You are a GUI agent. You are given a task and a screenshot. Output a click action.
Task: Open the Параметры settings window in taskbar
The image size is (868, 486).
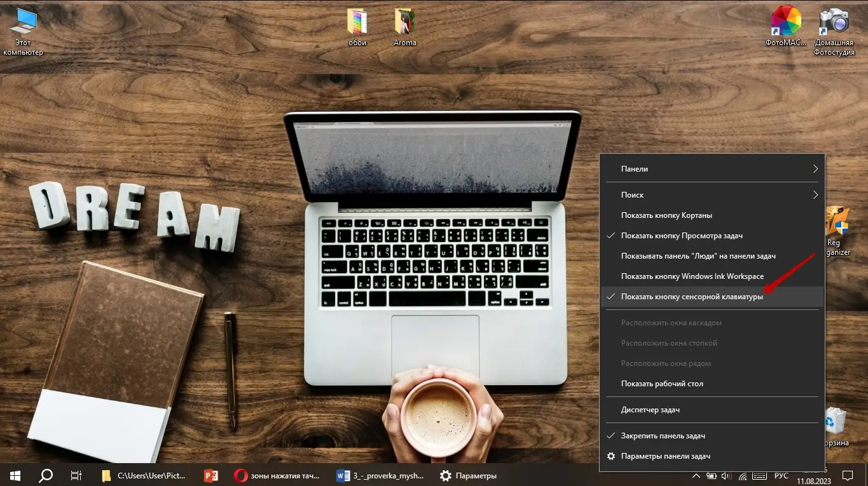(467, 475)
